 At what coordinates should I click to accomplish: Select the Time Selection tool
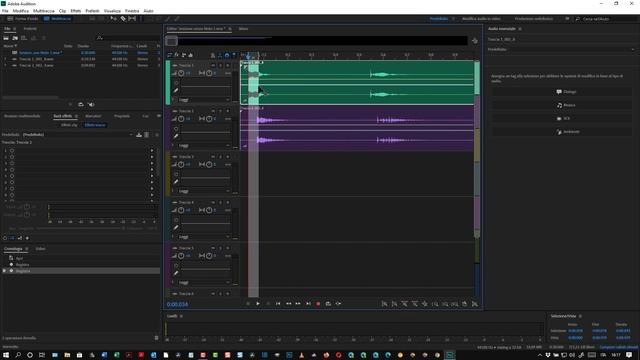pos(141,19)
